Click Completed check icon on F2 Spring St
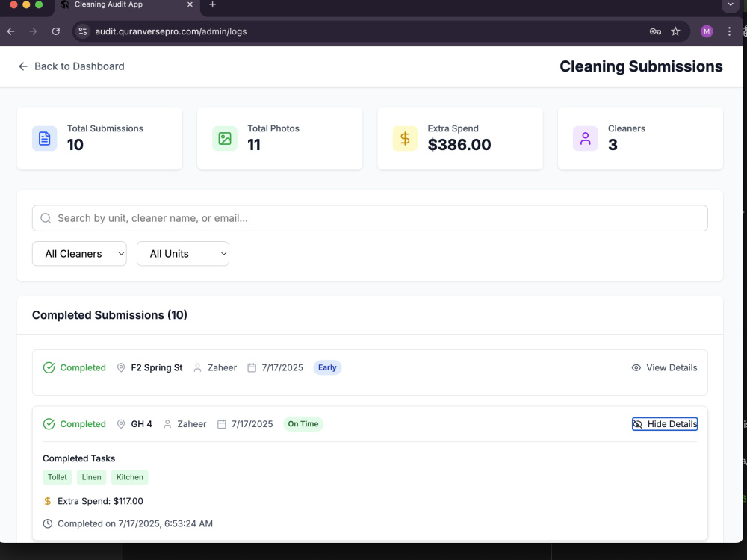Viewport: 747px width, 560px height. [x=49, y=367]
